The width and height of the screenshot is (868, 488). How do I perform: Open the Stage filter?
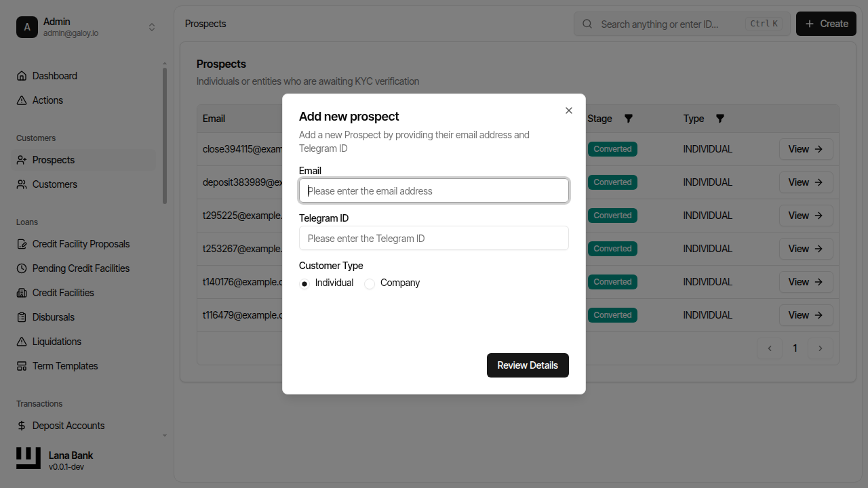pyautogui.click(x=628, y=118)
